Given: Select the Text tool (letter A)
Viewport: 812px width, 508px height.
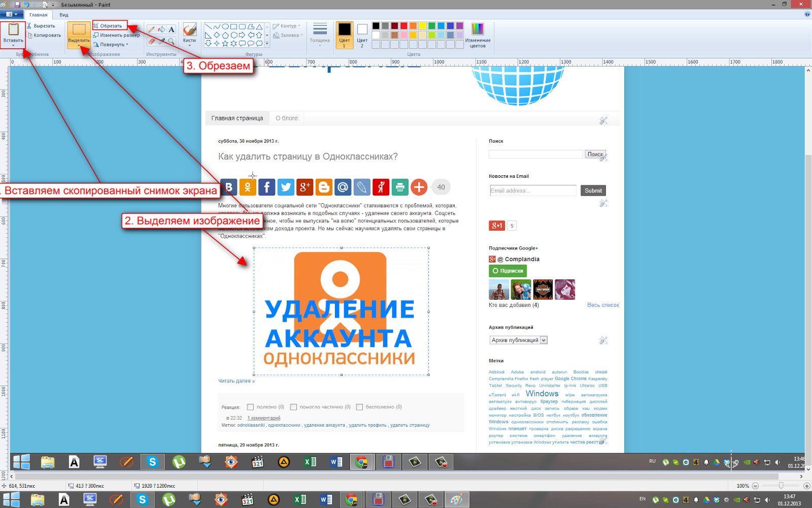Looking at the screenshot, I should [172, 29].
